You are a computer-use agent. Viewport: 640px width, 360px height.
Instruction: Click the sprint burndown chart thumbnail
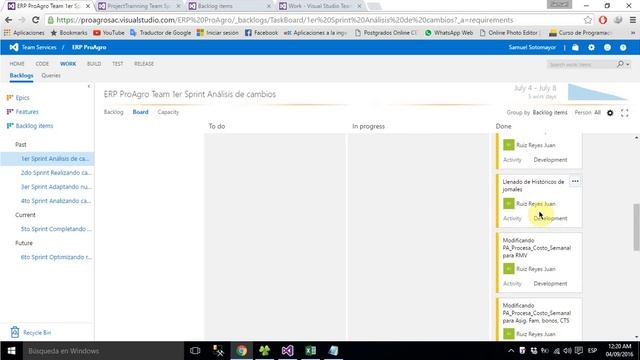pyautogui.click(x=598, y=92)
